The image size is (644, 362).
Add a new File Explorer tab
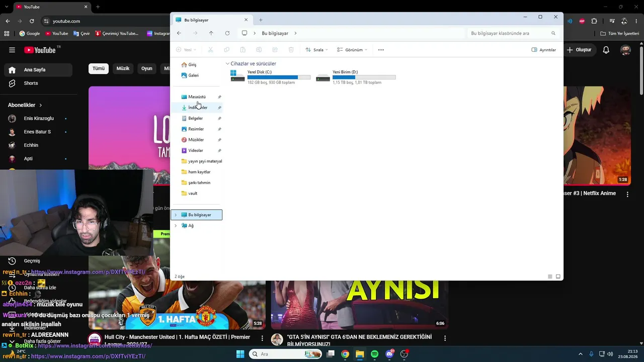coord(261,20)
